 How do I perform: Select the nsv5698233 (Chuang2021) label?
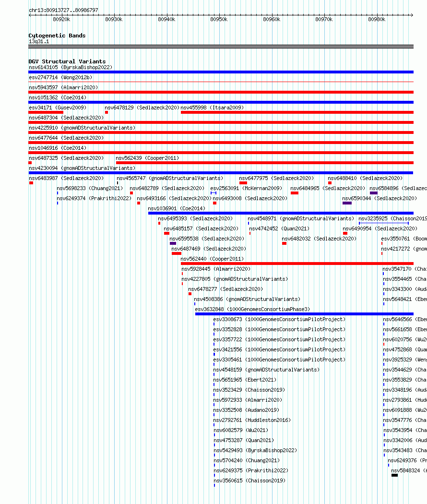coord(90,188)
